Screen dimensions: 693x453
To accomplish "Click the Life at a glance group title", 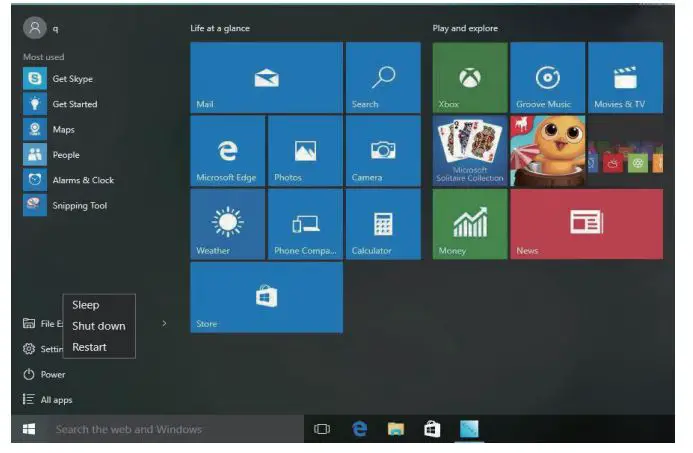I will (x=220, y=28).
